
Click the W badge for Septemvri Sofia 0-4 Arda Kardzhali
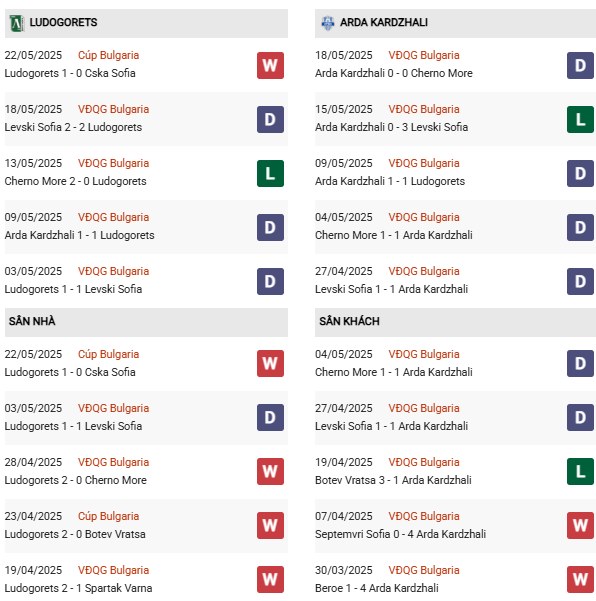pyautogui.click(x=580, y=525)
